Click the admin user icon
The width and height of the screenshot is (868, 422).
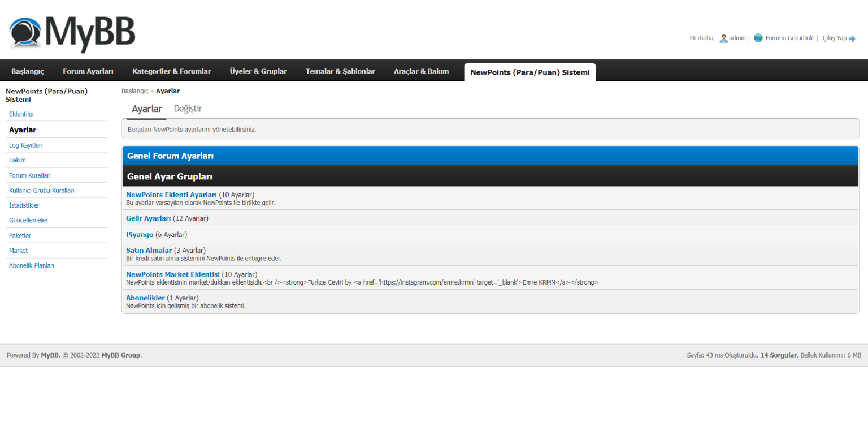(x=723, y=38)
